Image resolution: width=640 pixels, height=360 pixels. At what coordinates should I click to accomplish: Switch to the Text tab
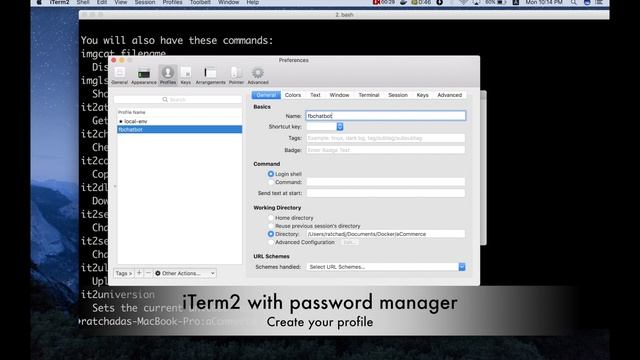tap(315, 95)
